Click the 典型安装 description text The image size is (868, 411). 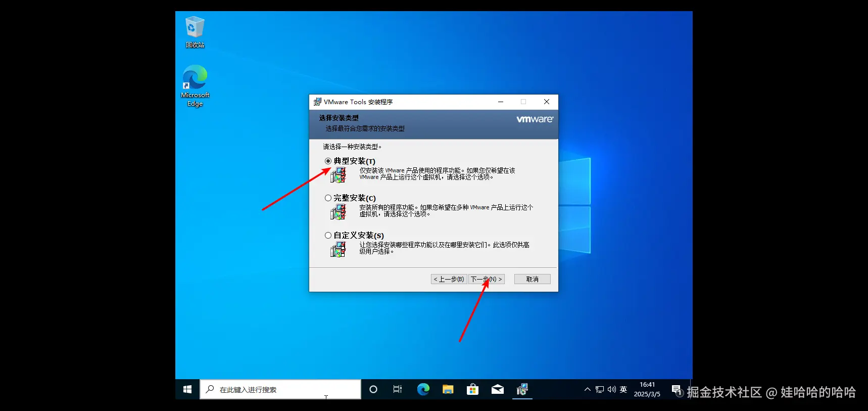pos(438,174)
